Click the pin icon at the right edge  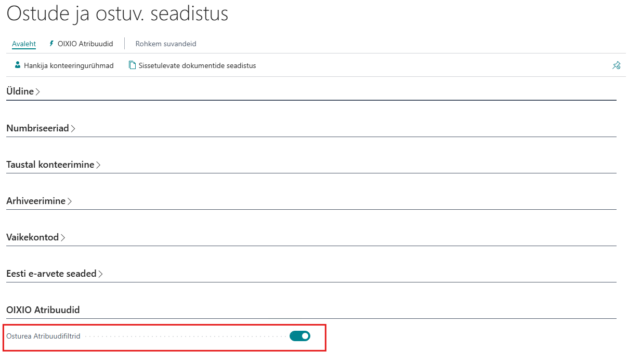point(616,65)
